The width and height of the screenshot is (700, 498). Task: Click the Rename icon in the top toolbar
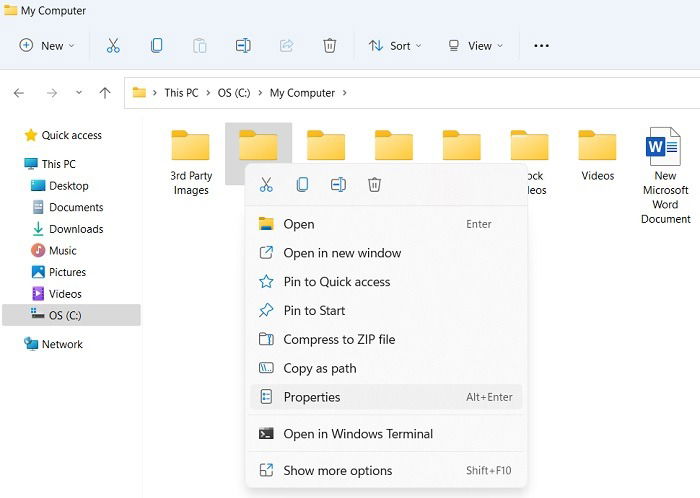coord(243,46)
